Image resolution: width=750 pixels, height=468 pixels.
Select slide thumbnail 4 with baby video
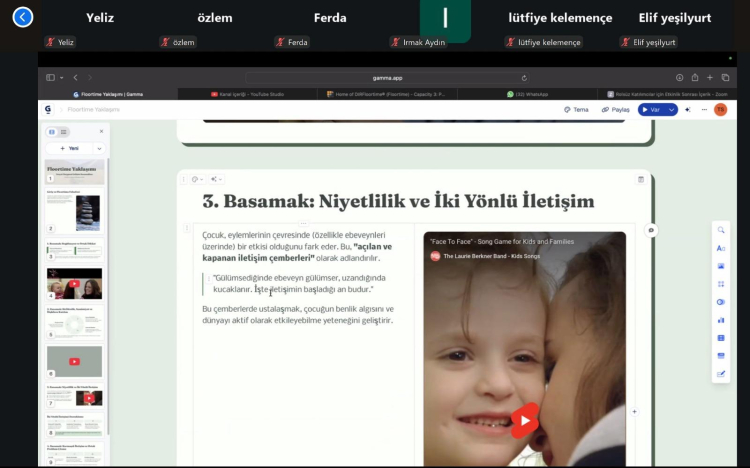point(75,283)
